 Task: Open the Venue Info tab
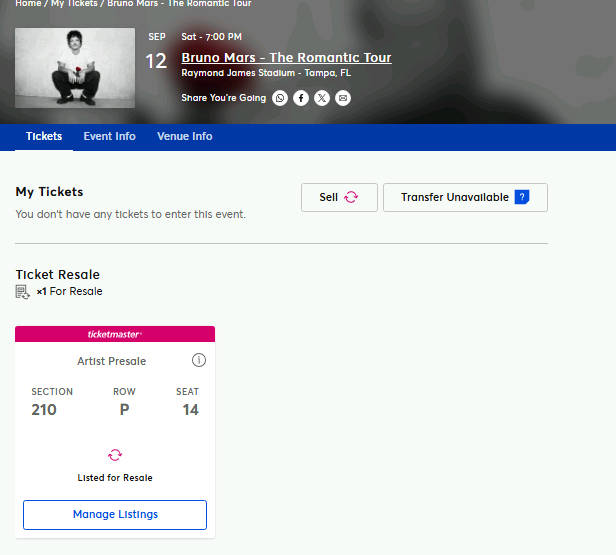click(185, 136)
